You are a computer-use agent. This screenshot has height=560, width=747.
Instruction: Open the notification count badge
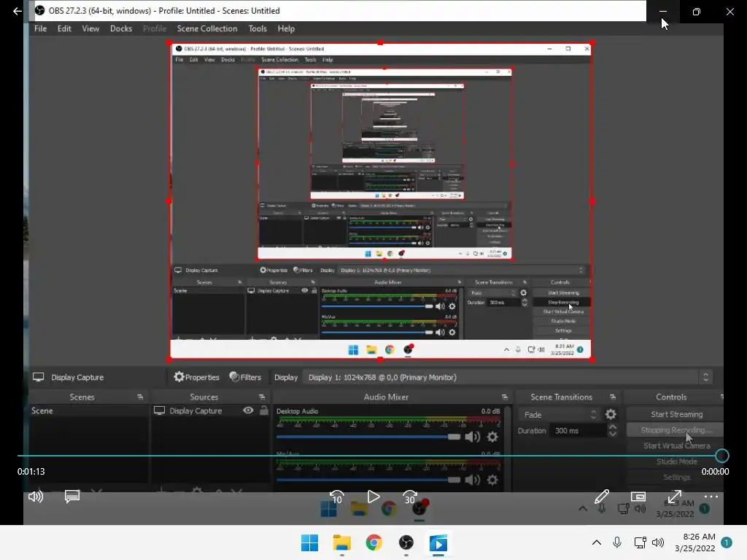(727, 542)
